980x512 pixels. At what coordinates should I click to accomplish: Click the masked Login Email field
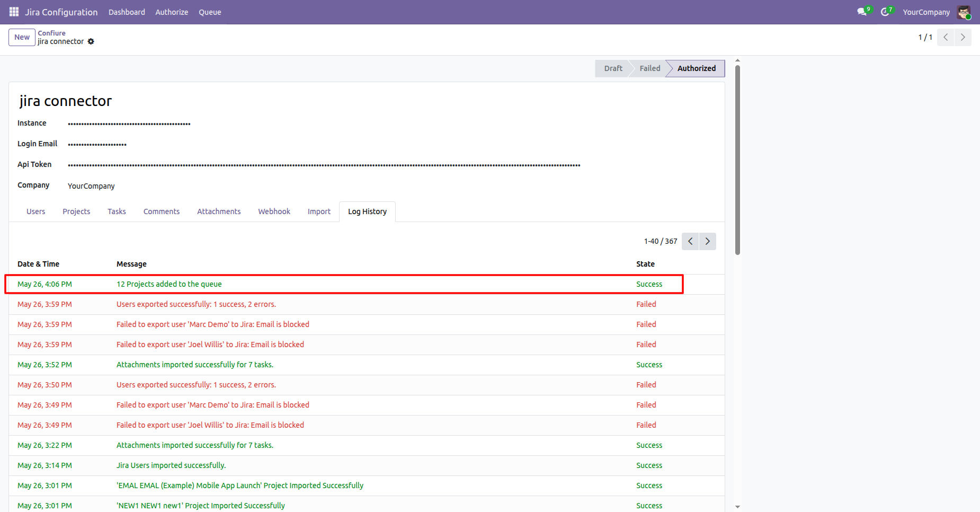(x=97, y=145)
